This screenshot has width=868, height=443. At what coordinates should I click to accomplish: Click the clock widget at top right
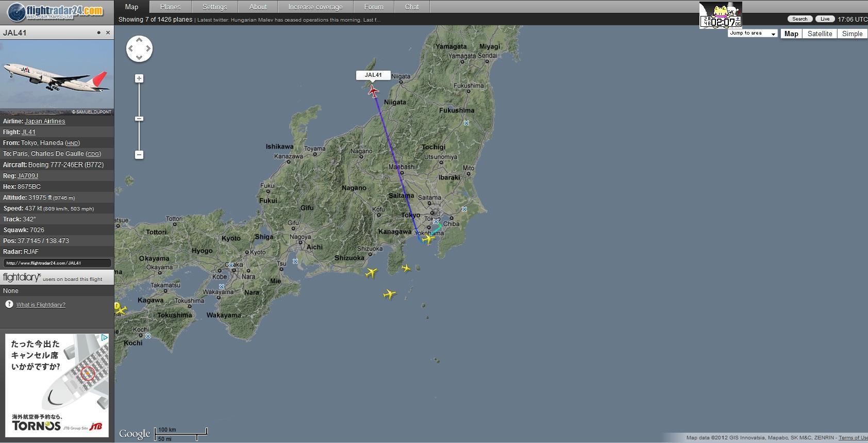(x=721, y=15)
